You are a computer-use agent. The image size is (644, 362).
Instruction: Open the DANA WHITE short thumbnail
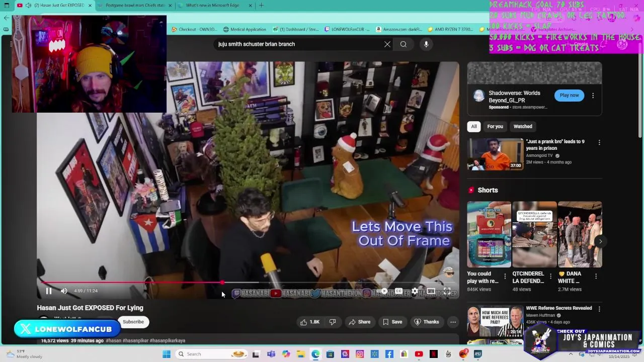(x=580, y=234)
